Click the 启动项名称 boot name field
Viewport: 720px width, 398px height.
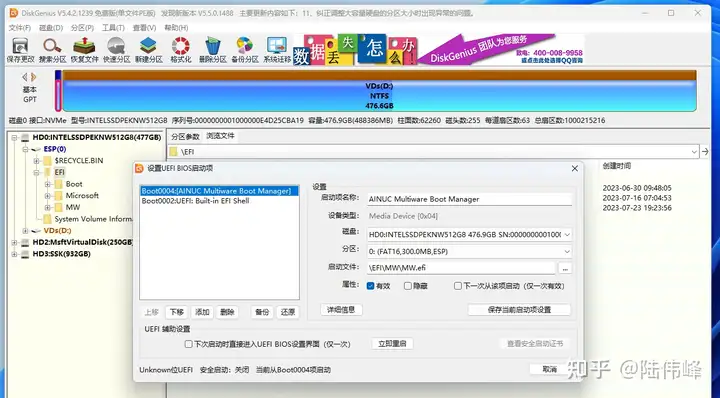click(469, 199)
